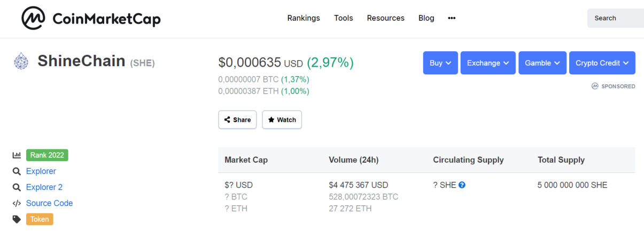Open the Explorer 2 link
This screenshot has height=232, width=644.
click(44, 187)
